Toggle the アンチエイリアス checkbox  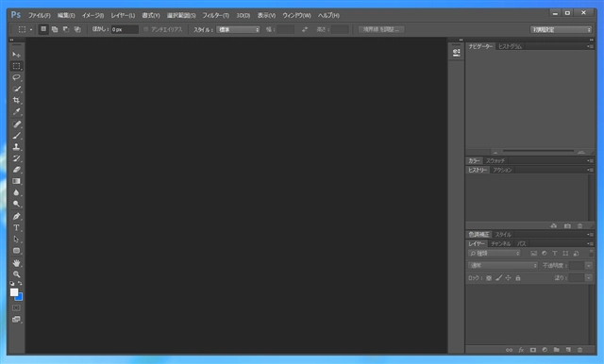click(146, 29)
